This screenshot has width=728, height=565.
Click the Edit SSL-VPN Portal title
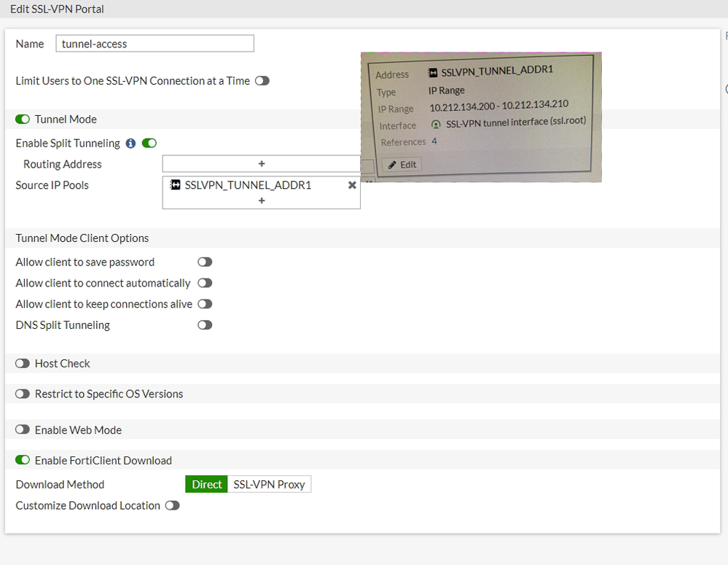[x=57, y=9]
